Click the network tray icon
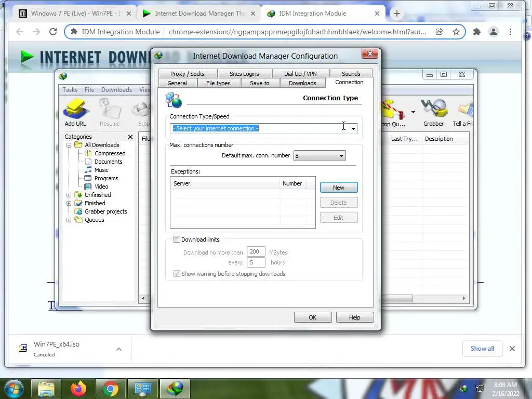The image size is (532, 399). (480, 389)
